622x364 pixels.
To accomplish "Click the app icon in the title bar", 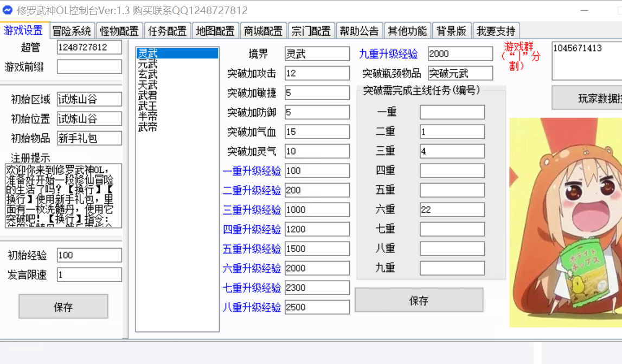I will [8, 10].
